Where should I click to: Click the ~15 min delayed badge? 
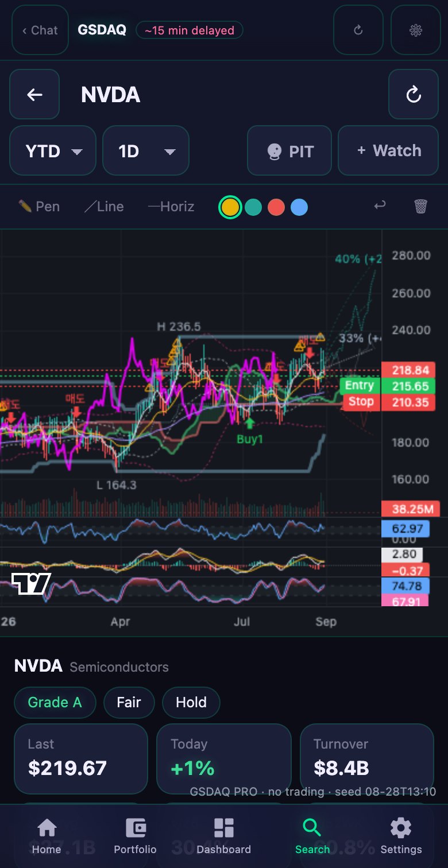tap(189, 30)
